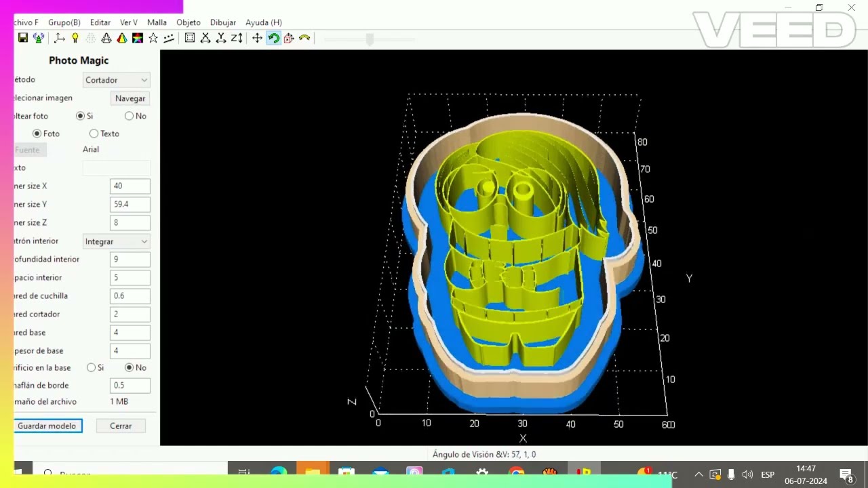Click the toolbar slider handle

[x=370, y=39]
